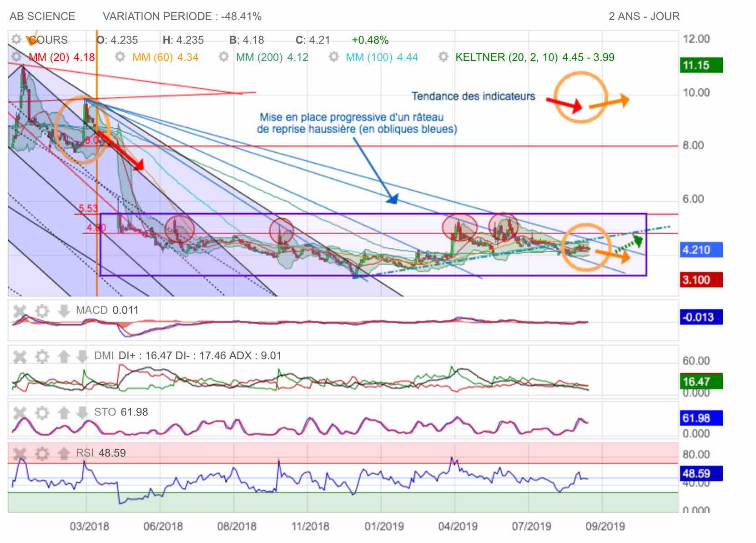Click the -0.013 MACD value tag
Image resolution: width=756 pixels, height=543 pixels.
pyautogui.click(x=701, y=317)
